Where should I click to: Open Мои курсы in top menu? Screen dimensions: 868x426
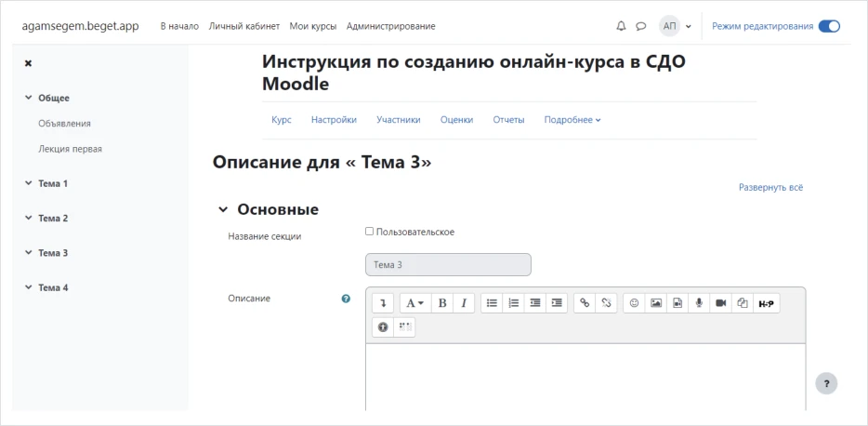point(313,26)
